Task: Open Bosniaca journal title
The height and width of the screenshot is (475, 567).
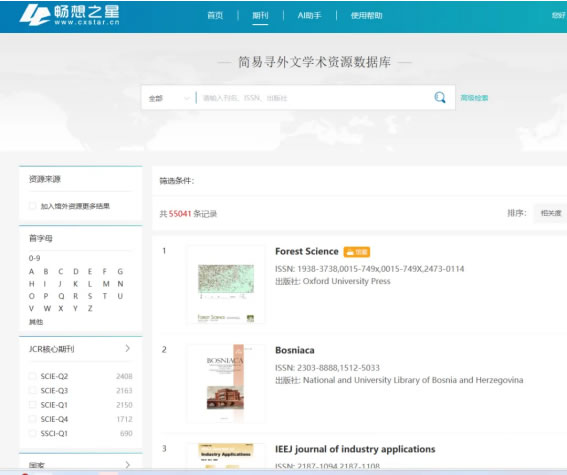Action: tap(295, 350)
